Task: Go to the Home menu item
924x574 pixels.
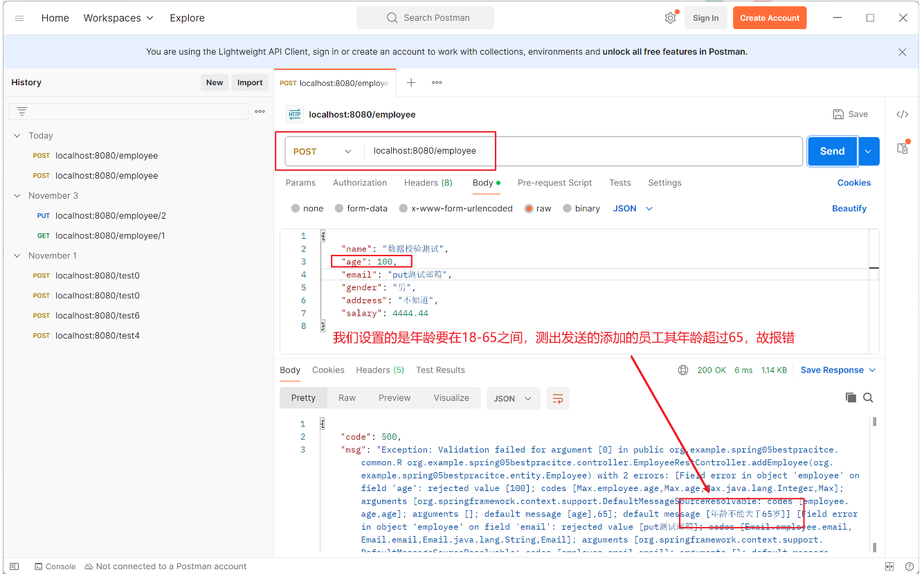Action: coord(55,18)
